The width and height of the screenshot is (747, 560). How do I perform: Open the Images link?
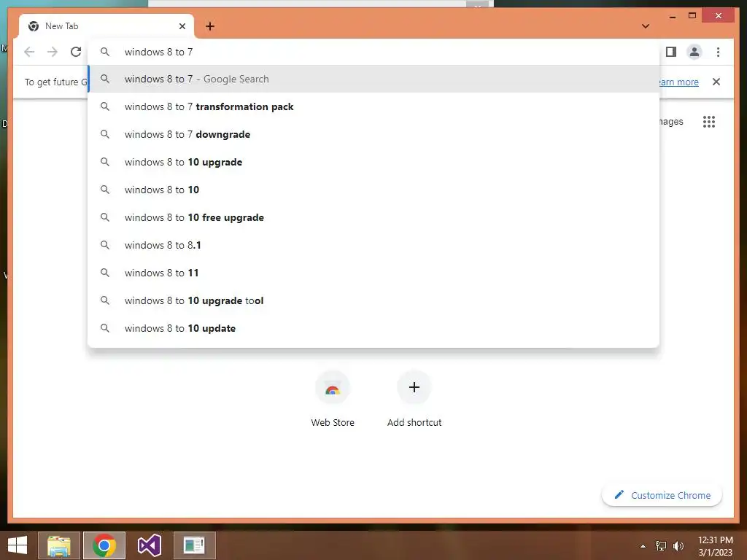click(671, 122)
